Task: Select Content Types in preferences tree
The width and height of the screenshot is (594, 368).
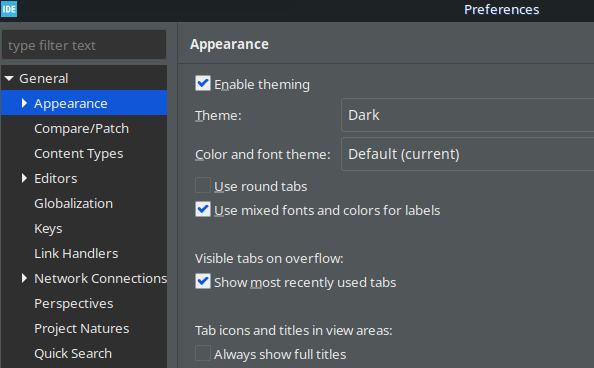Action: 79,153
